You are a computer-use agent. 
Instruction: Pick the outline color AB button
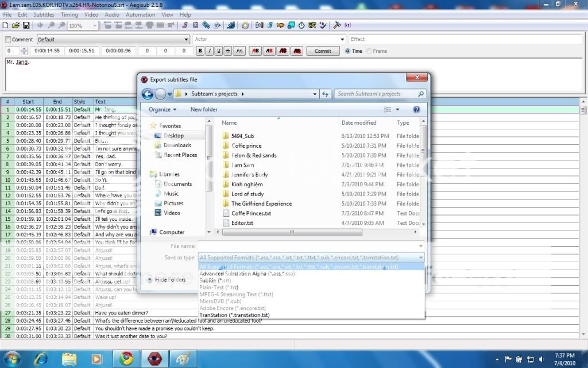[283, 51]
